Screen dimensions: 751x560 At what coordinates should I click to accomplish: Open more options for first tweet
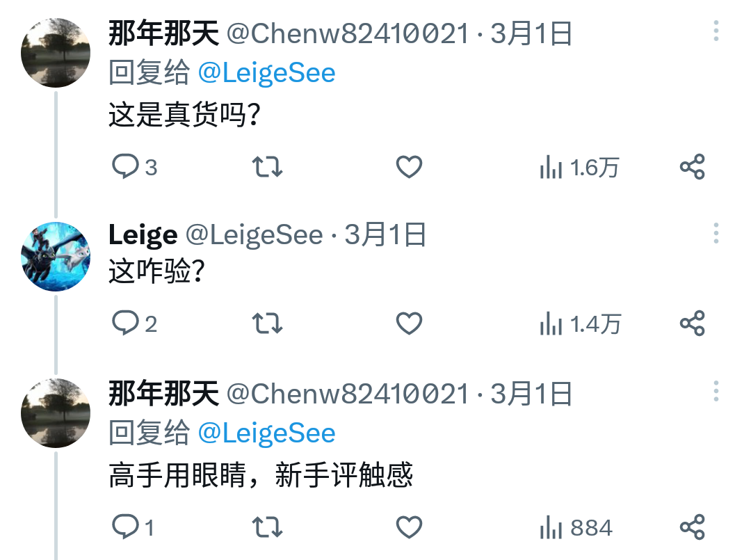pyautogui.click(x=716, y=31)
